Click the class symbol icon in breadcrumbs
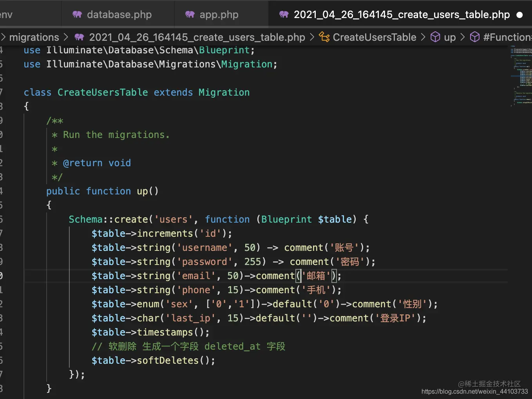This screenshot has width=532, height=399. [324, 37]
